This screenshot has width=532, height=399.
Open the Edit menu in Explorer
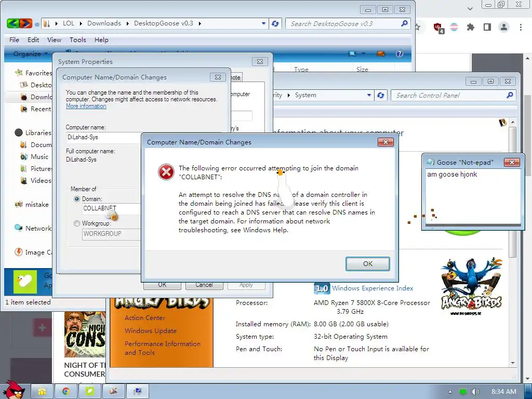point(33,39)
